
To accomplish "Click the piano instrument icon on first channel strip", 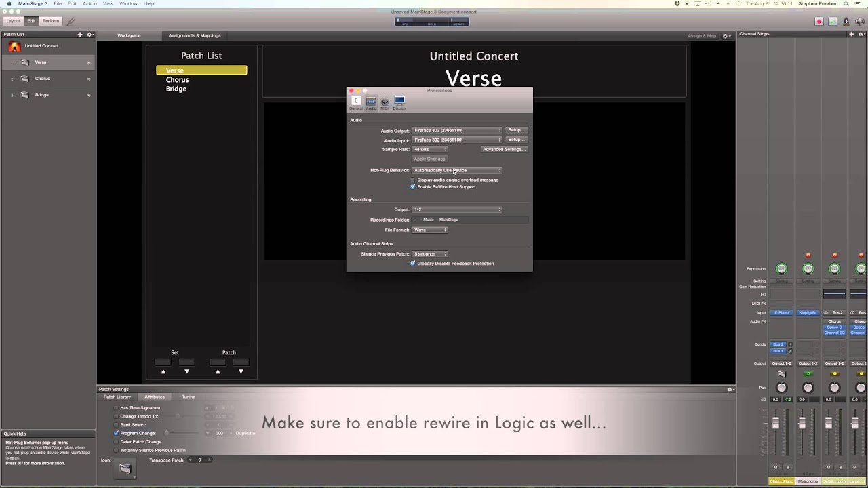I will [x=781, y=374].
